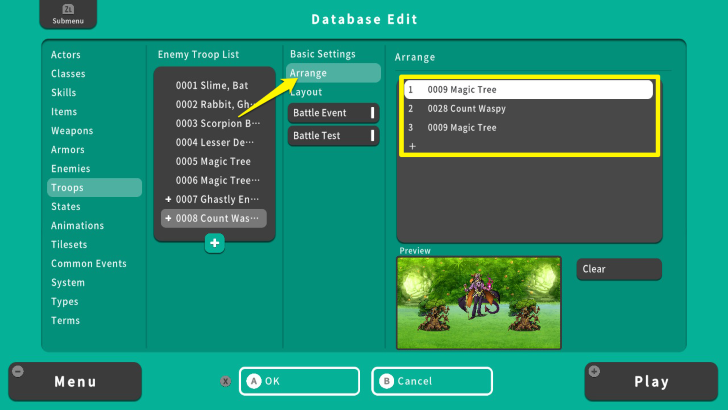This screenshot has height=410, width=728.
Task: Click the Cancel button
Action: [432, 381]
